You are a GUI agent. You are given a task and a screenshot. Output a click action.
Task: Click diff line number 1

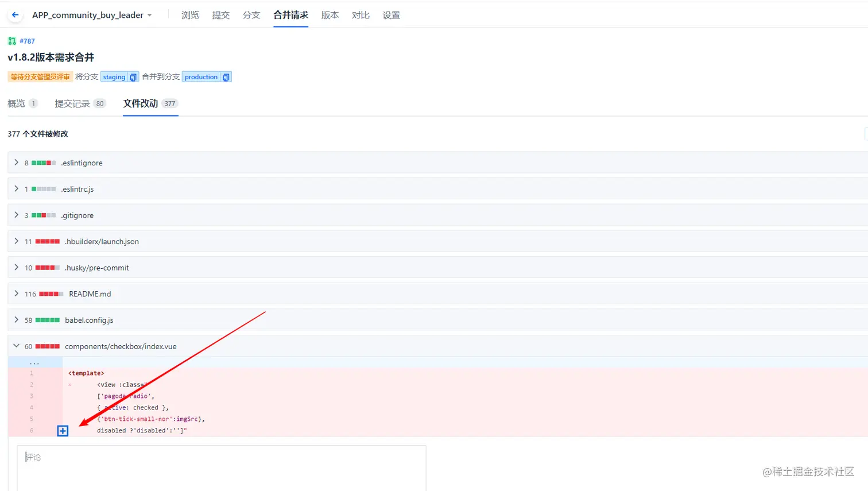point(32,373)
